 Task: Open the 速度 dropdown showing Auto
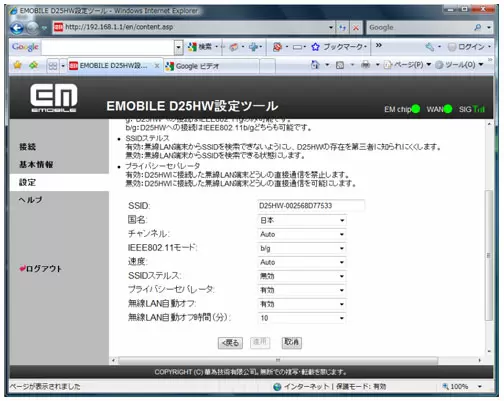tap(302, 262)
